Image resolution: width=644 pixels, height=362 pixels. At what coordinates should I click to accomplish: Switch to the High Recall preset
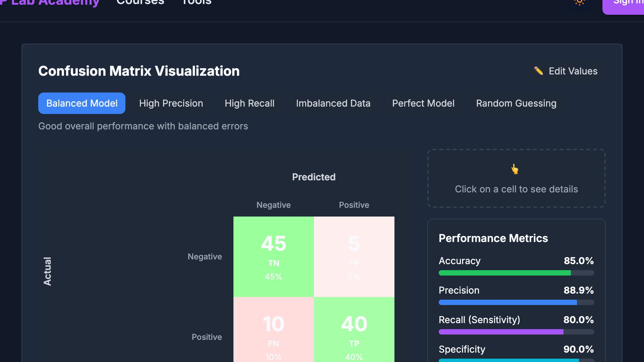pos(250,103)
